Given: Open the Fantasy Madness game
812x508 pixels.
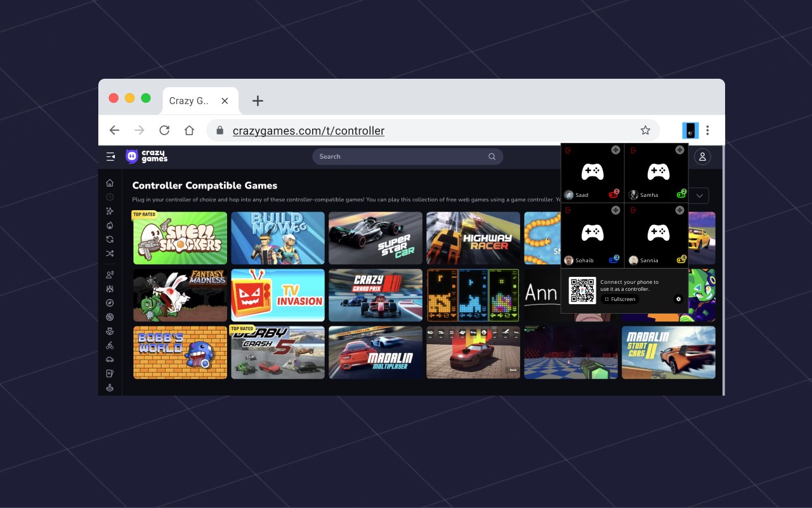Looking at the screenshot, I should click(x=180, y=295).
